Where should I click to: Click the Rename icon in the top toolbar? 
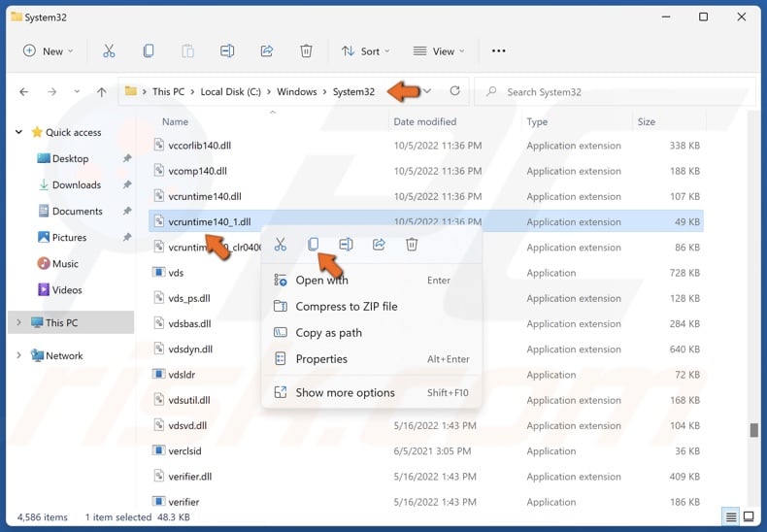[227, 50]
